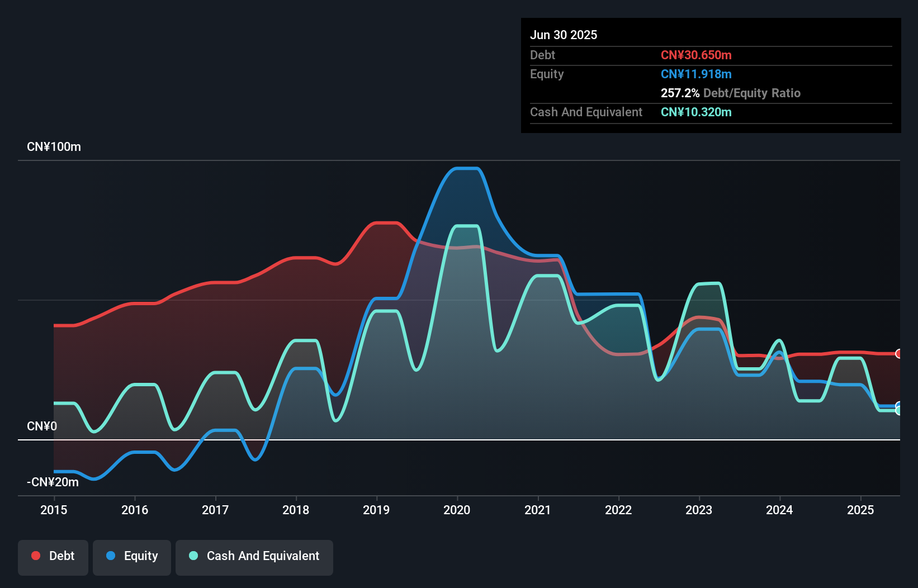Click the red Debt legend dot

[x=35, y=556]
